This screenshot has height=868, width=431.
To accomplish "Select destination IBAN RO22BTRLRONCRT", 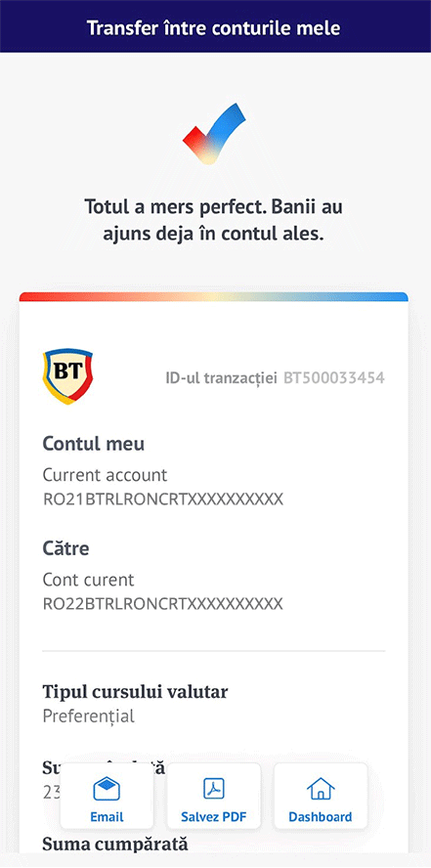I will [163, 603].
